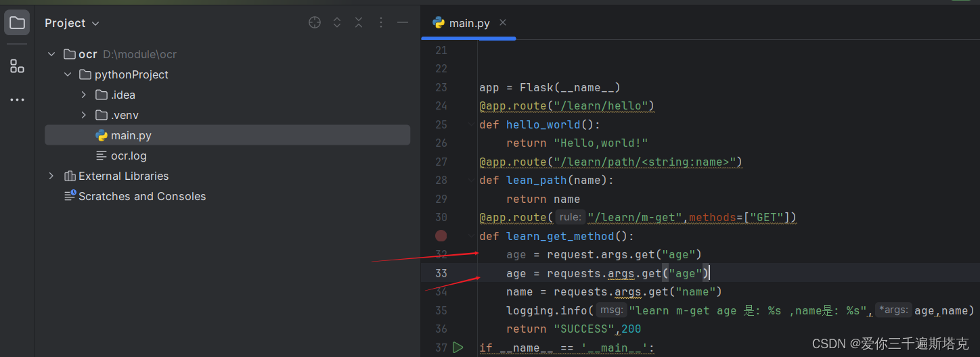Select Scratches and Consoles entry
980x357 pixels.
click(142, 196)
